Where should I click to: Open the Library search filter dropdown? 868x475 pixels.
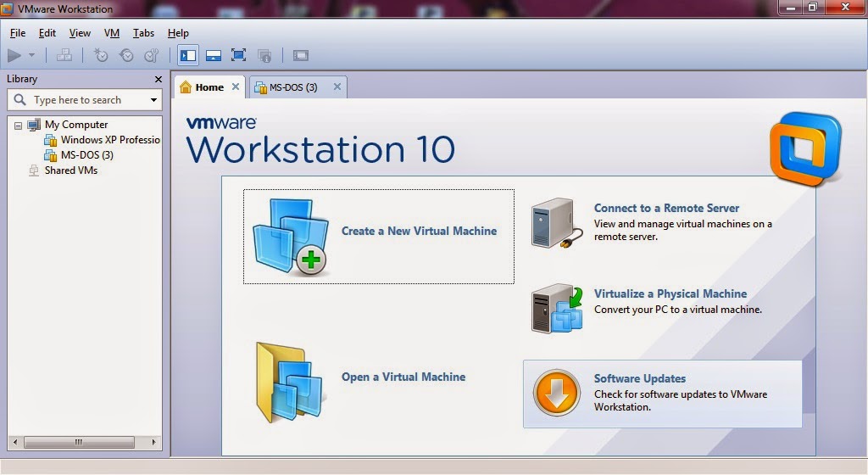[153, 100]
